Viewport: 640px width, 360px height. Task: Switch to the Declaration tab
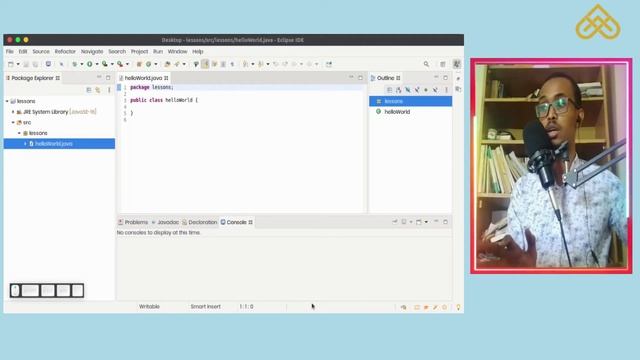tap(200, 222)
